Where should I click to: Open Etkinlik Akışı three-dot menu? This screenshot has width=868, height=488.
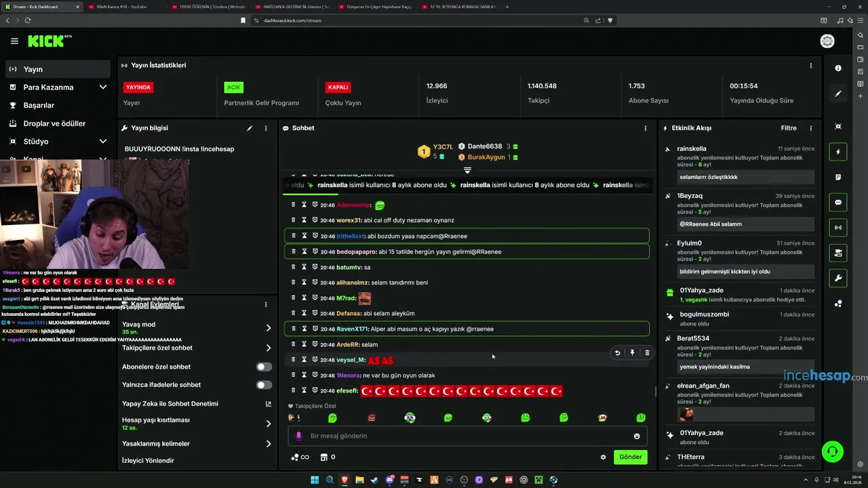[811, 128]
